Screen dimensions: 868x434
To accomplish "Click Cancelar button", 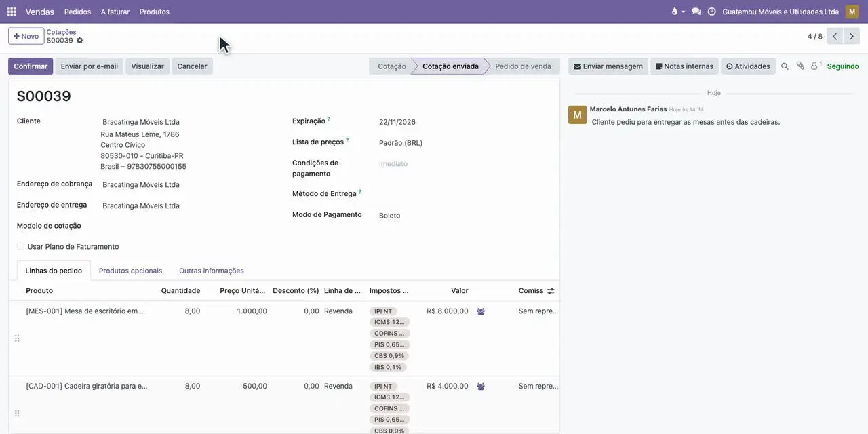I will tap(192, 66).
